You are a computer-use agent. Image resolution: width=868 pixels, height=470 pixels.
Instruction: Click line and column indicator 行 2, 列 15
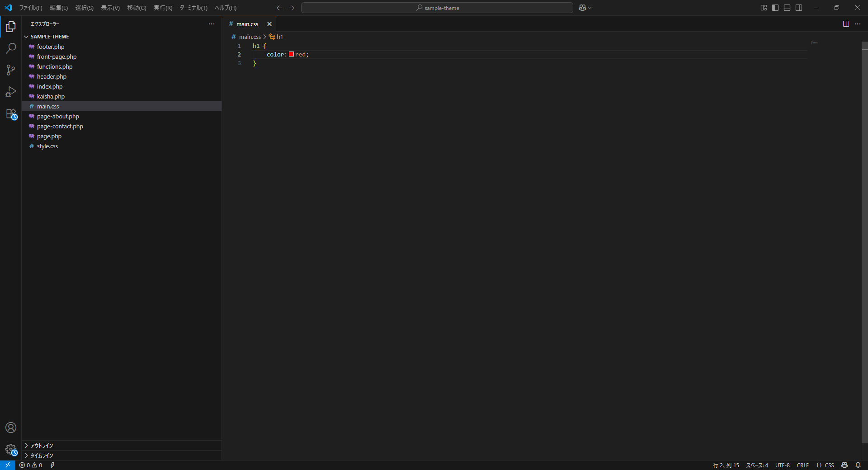click(x=726, y=465)
